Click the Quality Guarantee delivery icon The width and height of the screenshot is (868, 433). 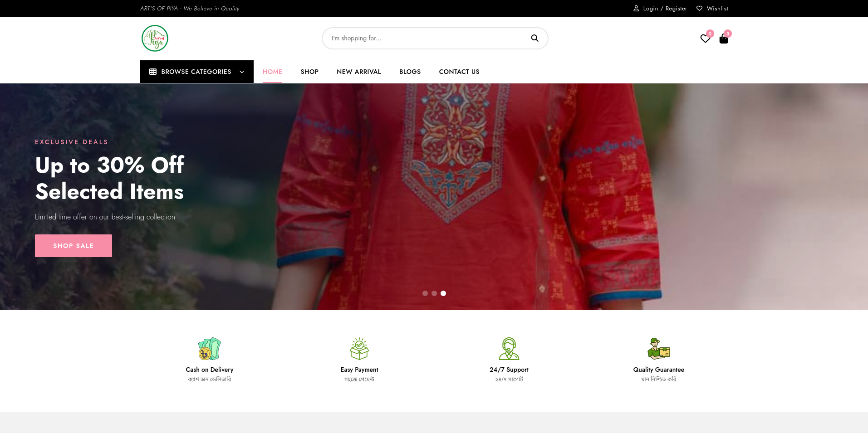tap(658, 349)
